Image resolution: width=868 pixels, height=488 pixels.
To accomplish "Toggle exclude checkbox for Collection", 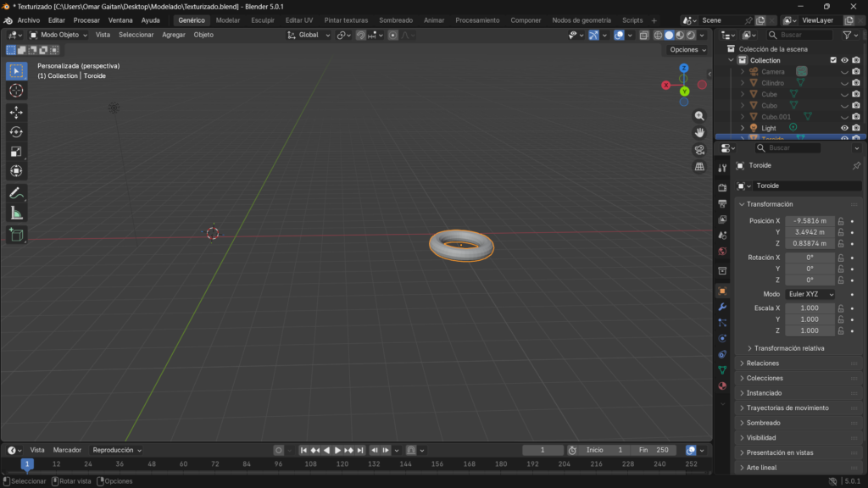I will pyautogui.click(x=833, y=60).
